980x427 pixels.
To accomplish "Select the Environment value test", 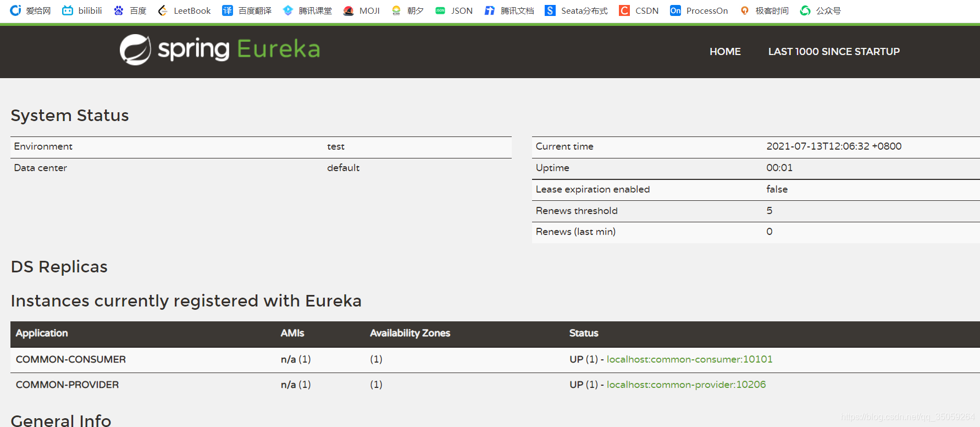I will (x=336, y=146).
